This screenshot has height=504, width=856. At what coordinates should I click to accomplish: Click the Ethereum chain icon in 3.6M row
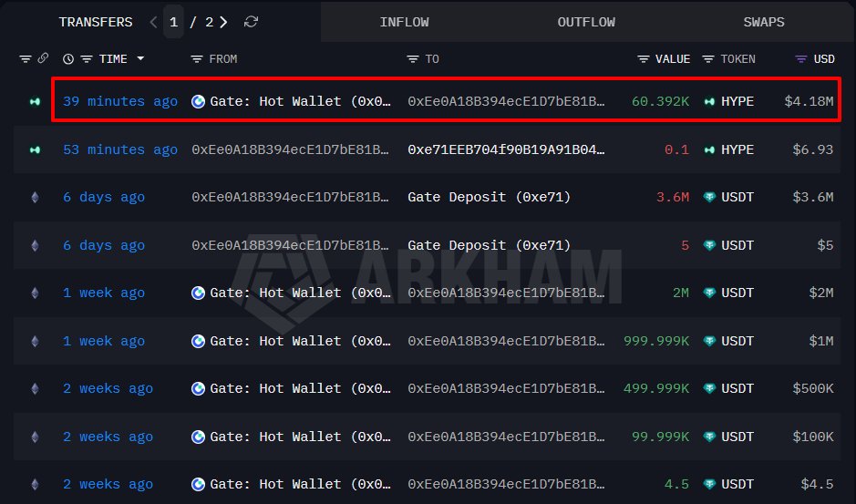[x=35, y=197]
